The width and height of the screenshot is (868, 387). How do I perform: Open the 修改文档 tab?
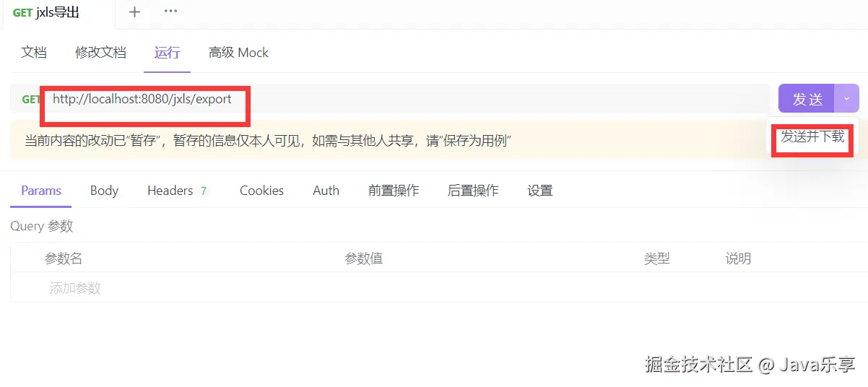pyautogui.click(x=100, y=52)
